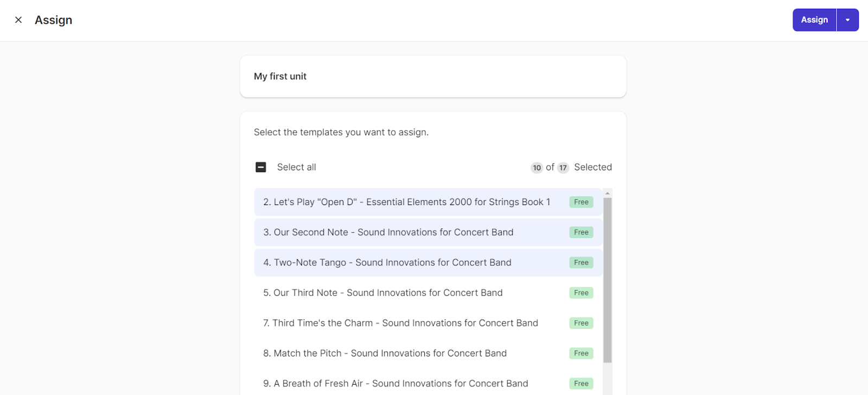Click the Assign button
Screen dimensions: 868x395
[x=814, y=20]
